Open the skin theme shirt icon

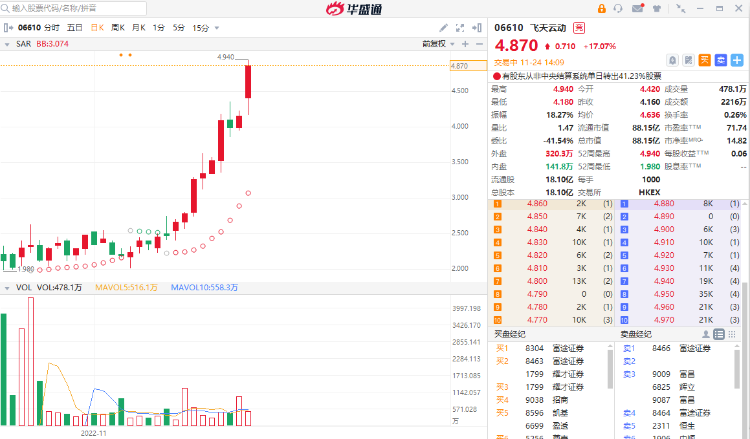(657, 9)
